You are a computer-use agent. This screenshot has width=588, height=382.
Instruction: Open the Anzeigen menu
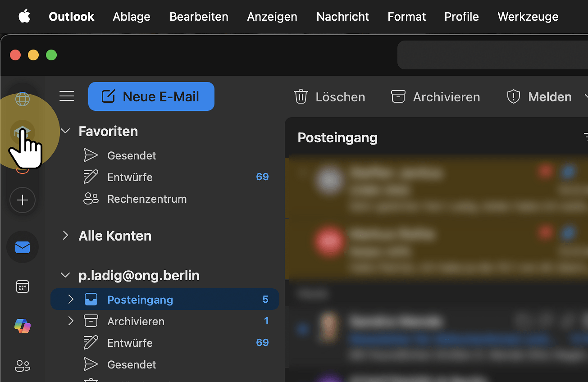(x=272, y=17)
